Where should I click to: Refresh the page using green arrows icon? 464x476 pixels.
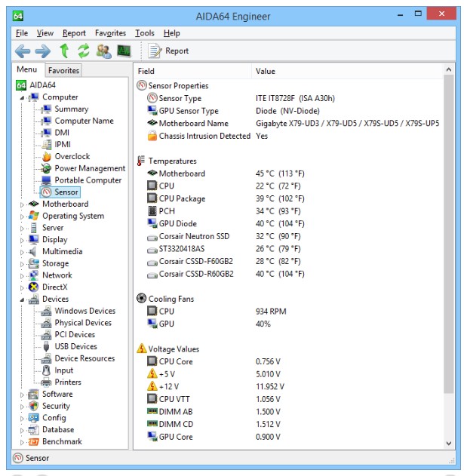[x=84, y=51]
